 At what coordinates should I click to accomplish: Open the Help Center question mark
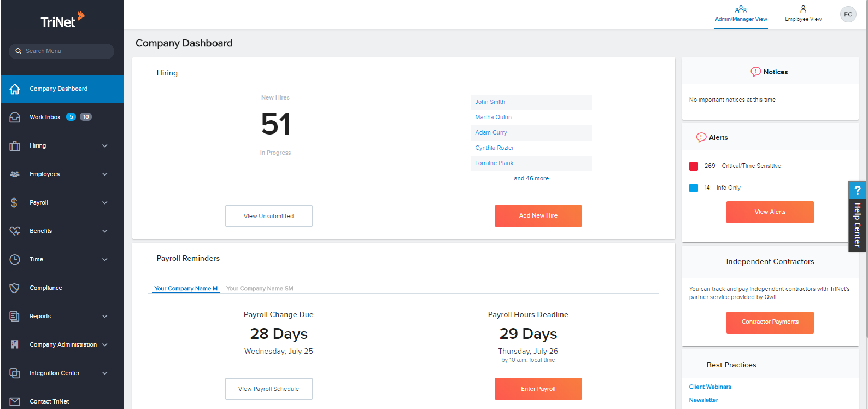(857, 190)
